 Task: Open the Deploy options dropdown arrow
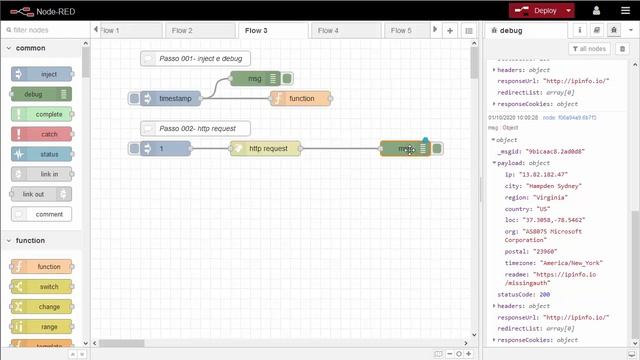[569, 11]
